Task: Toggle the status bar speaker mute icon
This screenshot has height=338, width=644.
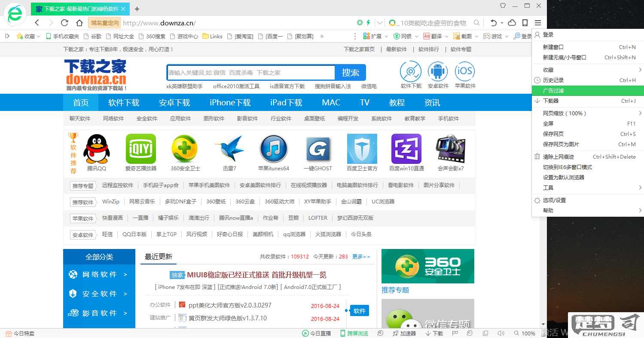Action: 501,333
